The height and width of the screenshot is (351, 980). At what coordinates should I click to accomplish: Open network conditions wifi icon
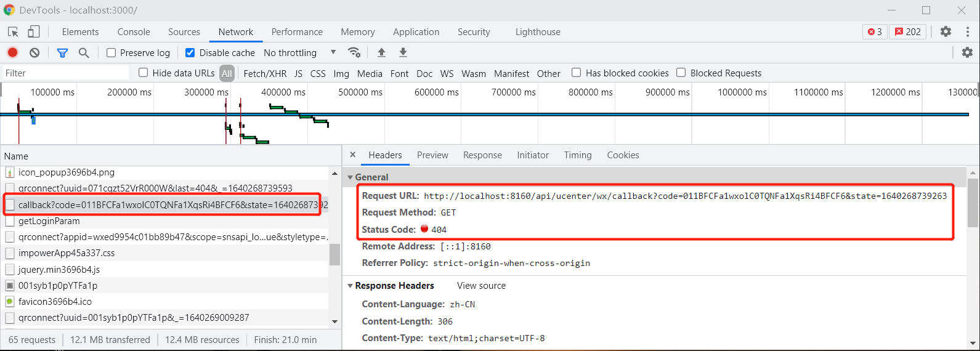tap(354, 53)
